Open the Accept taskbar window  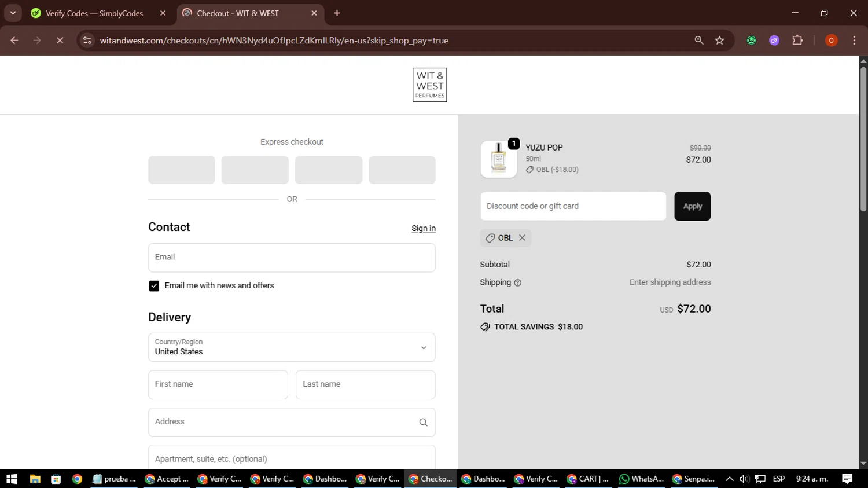tap(167, 479)
